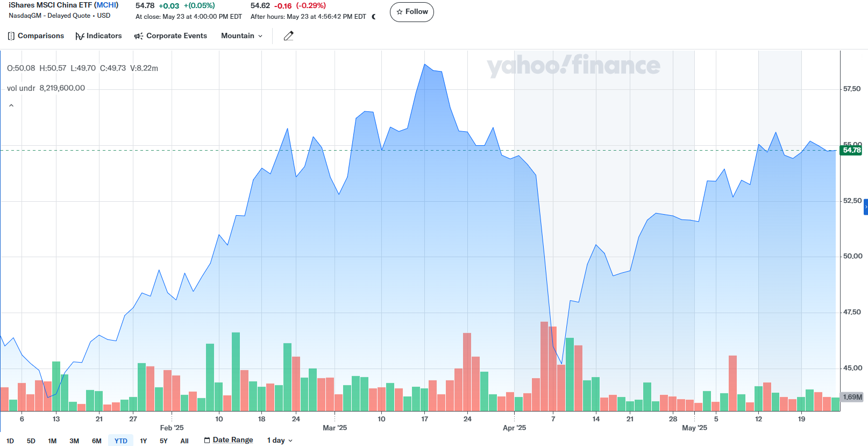
Task: Collapse the vol undr indicator chevron
Action: 11,106
